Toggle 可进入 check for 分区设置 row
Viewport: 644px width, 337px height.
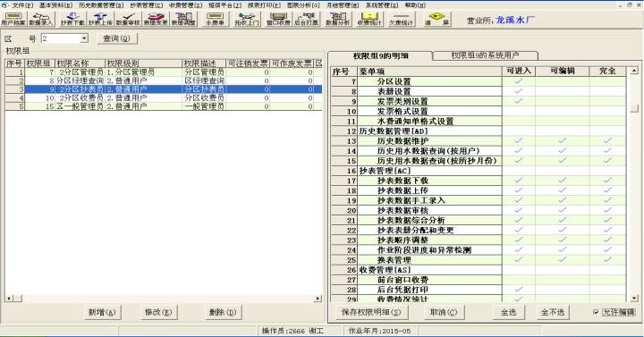[518, 81]
